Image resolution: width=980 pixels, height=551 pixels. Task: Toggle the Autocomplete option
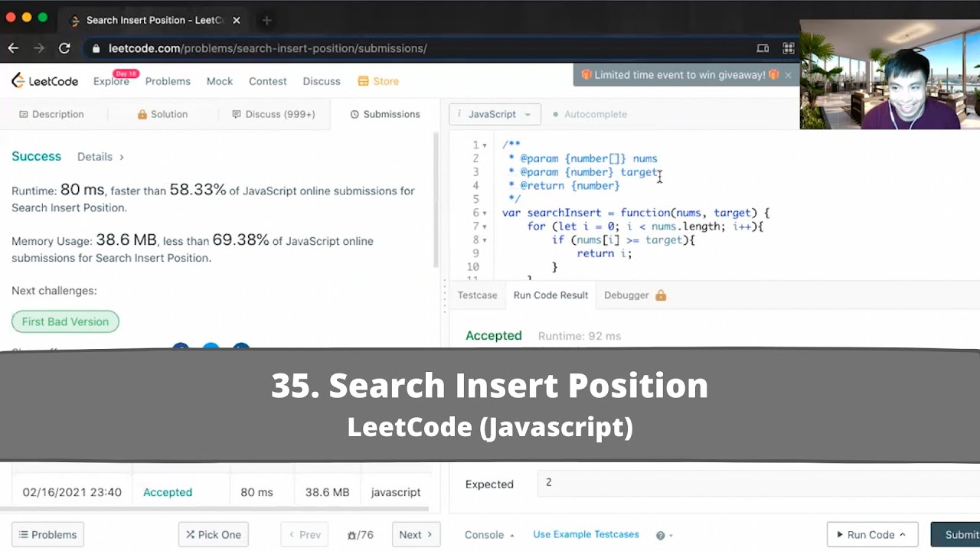589,114
